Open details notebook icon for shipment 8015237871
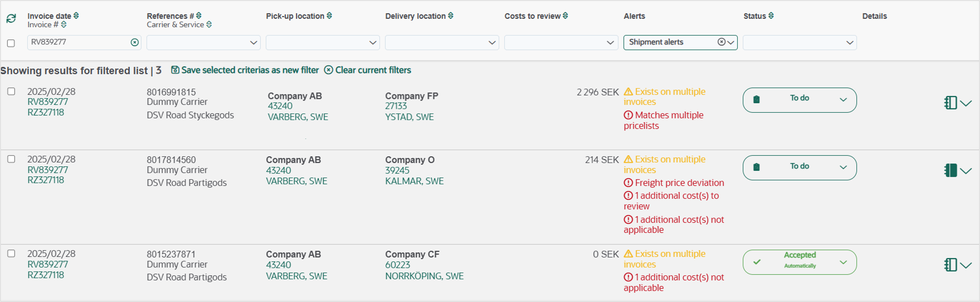980x302 pixels. pos(950,264)
